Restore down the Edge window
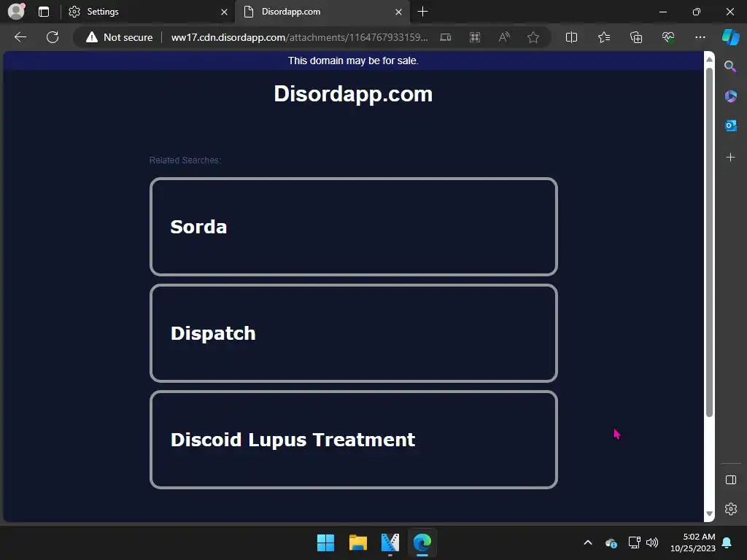 pyautogui.click(x=697, y=12)
